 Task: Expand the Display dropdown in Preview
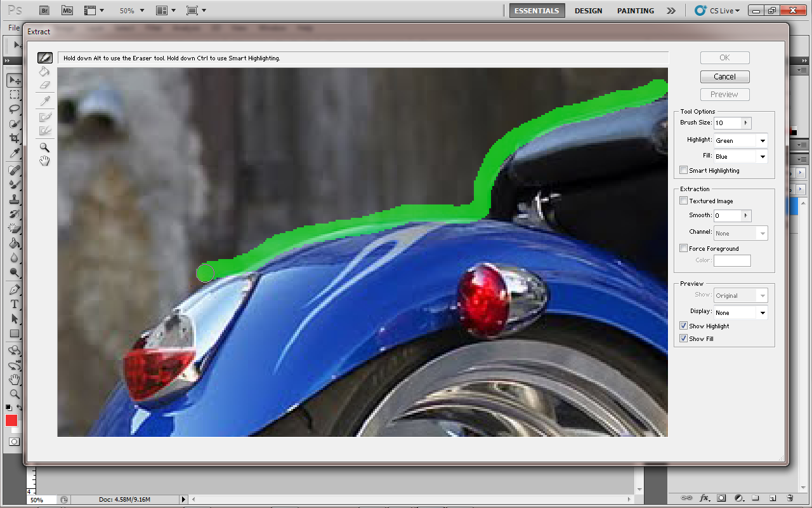click(x=740, y=312)
